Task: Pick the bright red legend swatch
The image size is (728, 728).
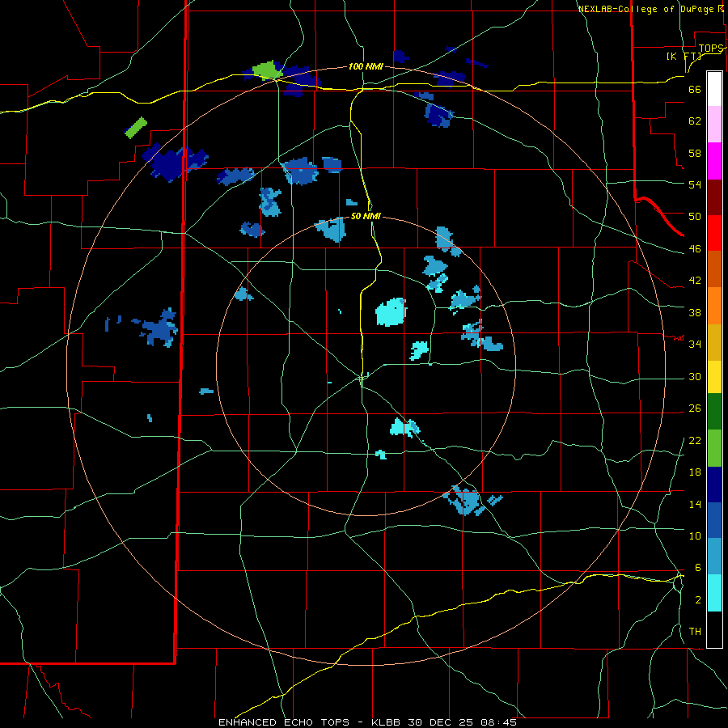Action: [714, 233]
